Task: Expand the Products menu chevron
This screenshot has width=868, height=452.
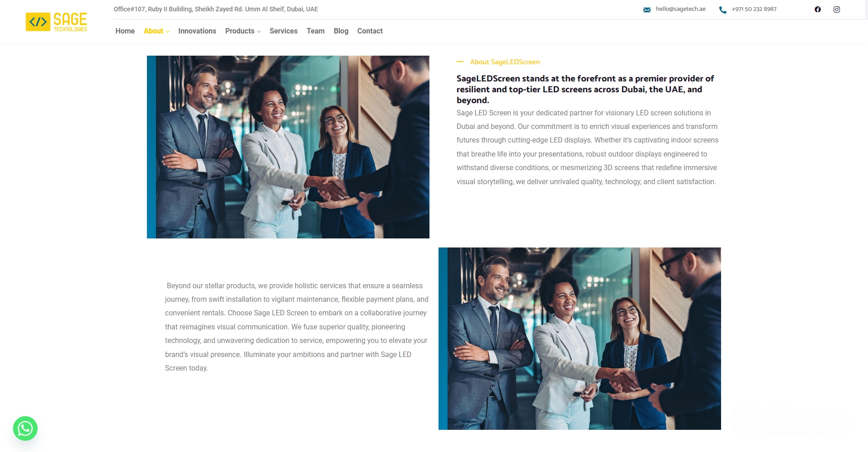Action: (259, 32)
